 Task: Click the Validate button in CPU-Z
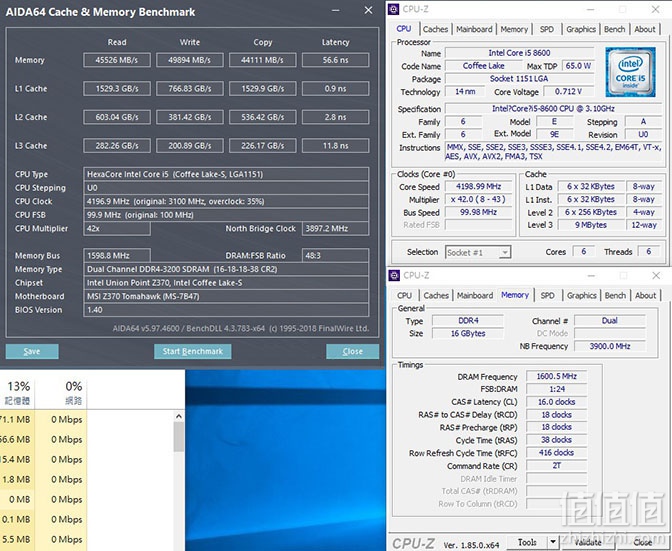pyautogui.click(x=588, y=542)
